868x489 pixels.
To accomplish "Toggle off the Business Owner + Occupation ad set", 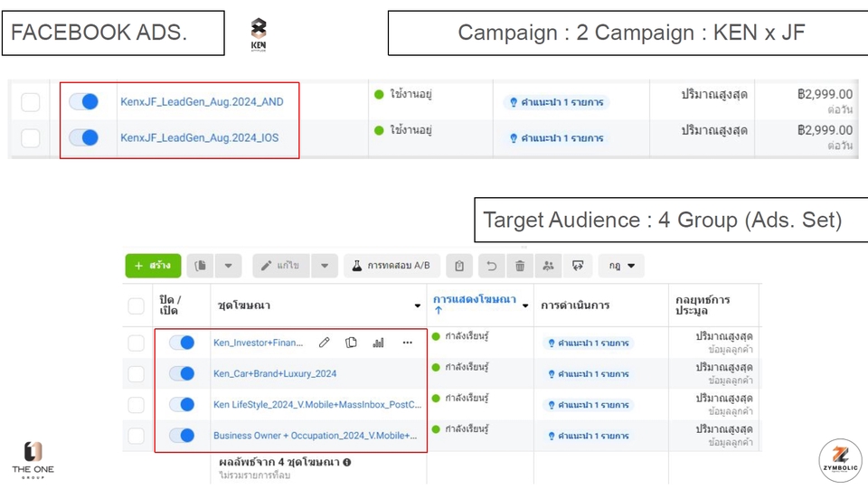I will tap(182, 436).
